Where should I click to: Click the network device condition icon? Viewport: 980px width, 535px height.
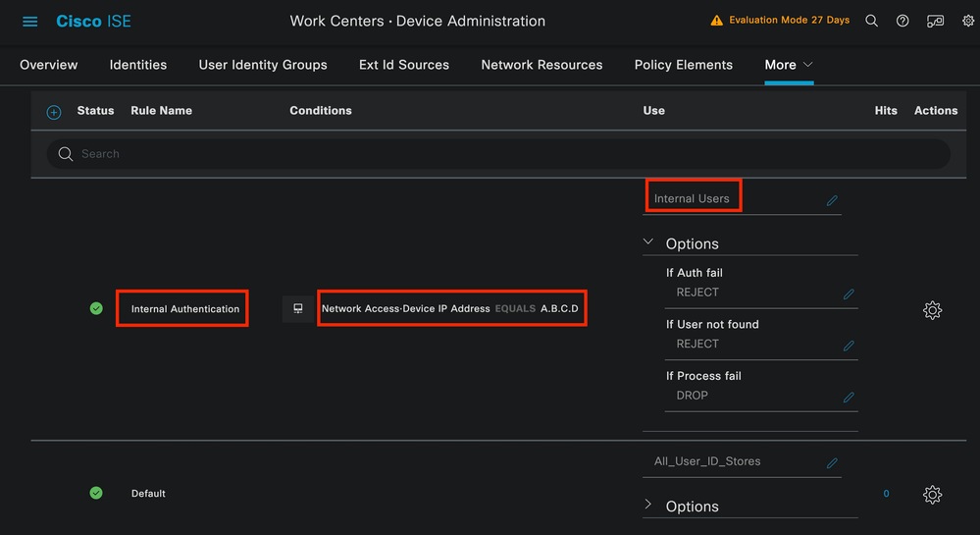click(x=298, y=308)
